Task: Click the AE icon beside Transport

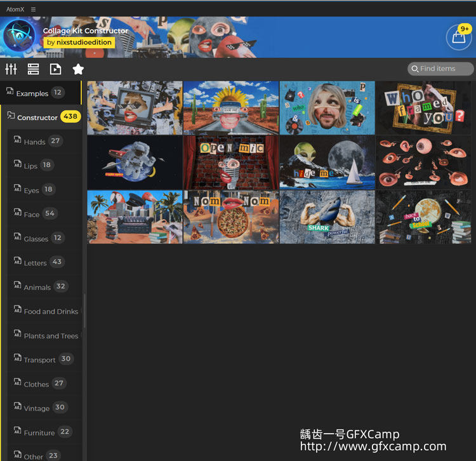Action: tap(18, 357)
